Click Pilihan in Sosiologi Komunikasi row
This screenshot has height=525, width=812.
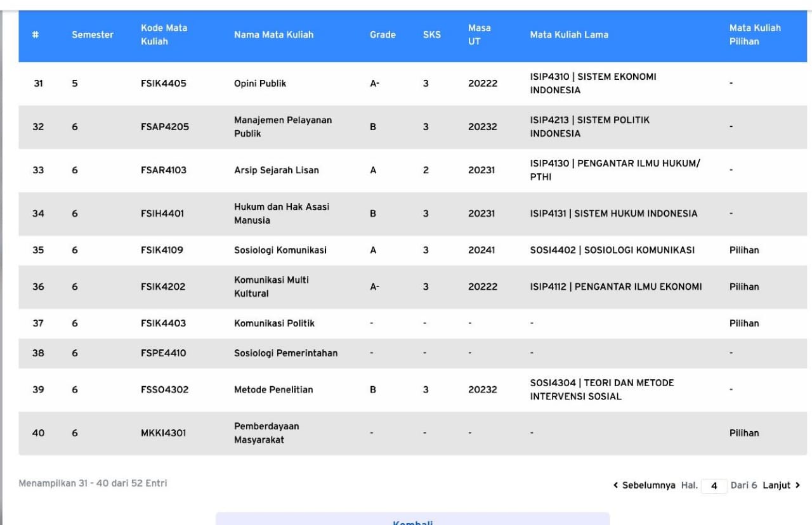click(744, 250)
